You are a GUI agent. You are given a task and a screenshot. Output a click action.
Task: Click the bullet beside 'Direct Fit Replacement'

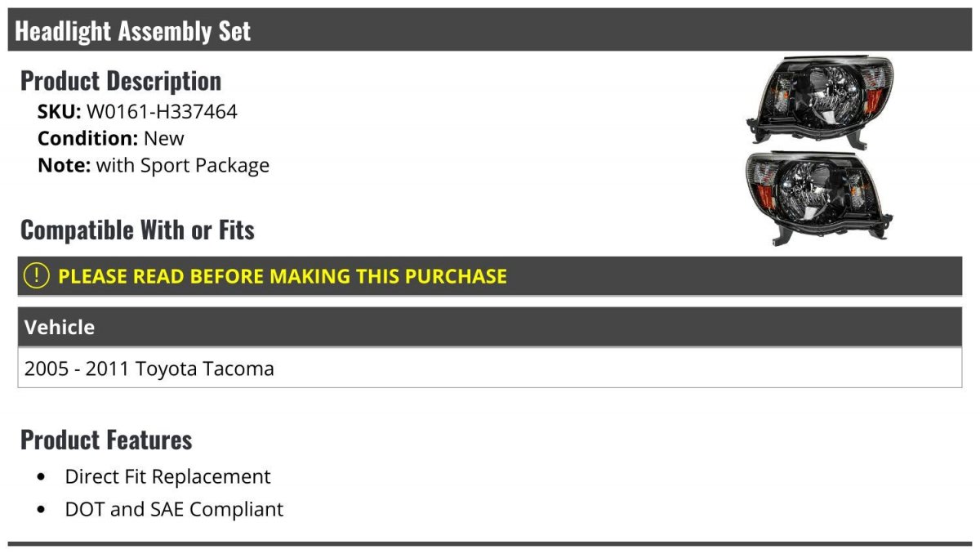pyautogui.click(x=42, y=476)
